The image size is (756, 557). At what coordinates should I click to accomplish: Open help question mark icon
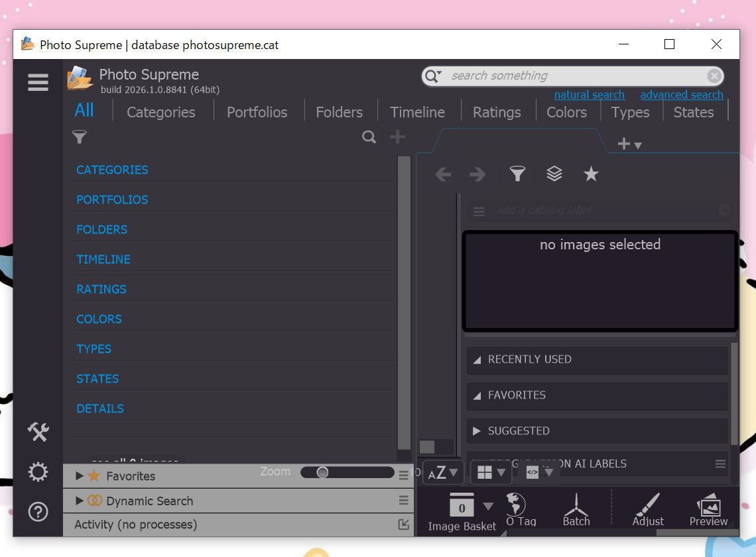click(x=38, y=512)
